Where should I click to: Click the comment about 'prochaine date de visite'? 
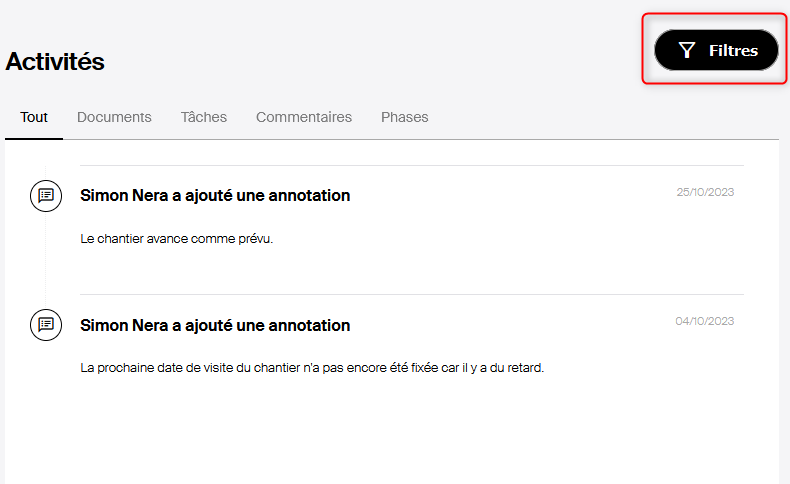[x=312, y=368]
